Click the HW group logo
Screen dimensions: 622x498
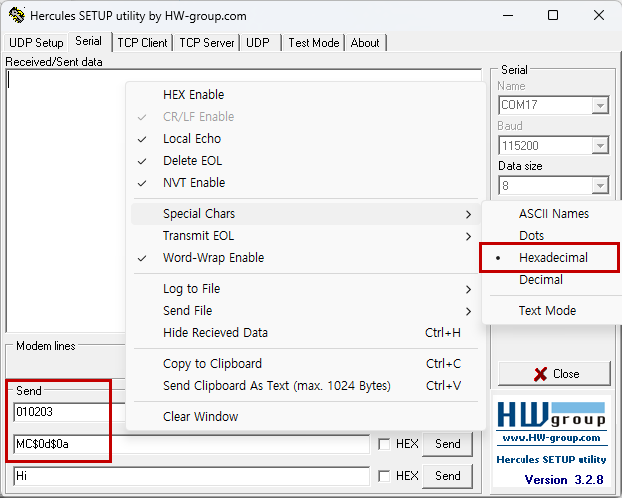coord(551,415)
